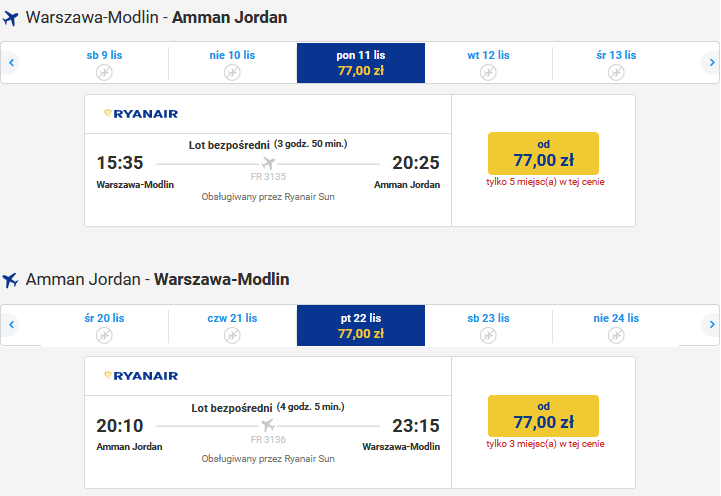The image size is (721, 496).
Task: Click Ryanair logo on outbound flight card
Action: coord(141,114)
